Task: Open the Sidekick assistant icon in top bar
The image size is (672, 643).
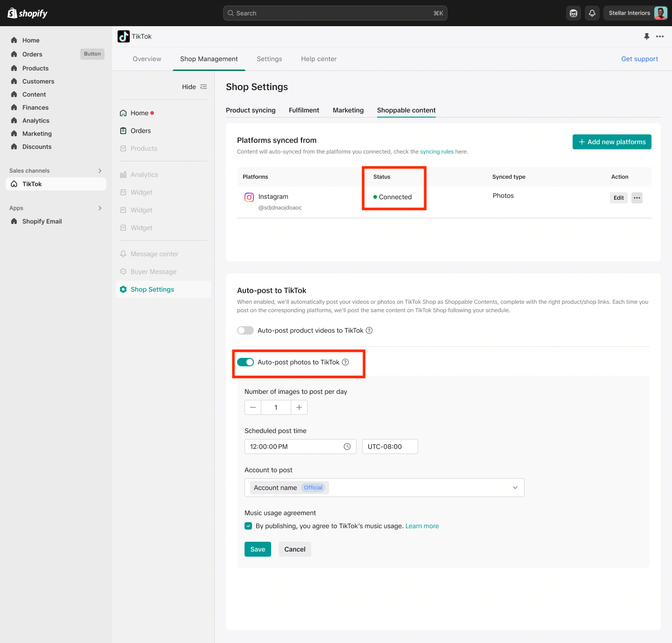Action: [574, 13]
